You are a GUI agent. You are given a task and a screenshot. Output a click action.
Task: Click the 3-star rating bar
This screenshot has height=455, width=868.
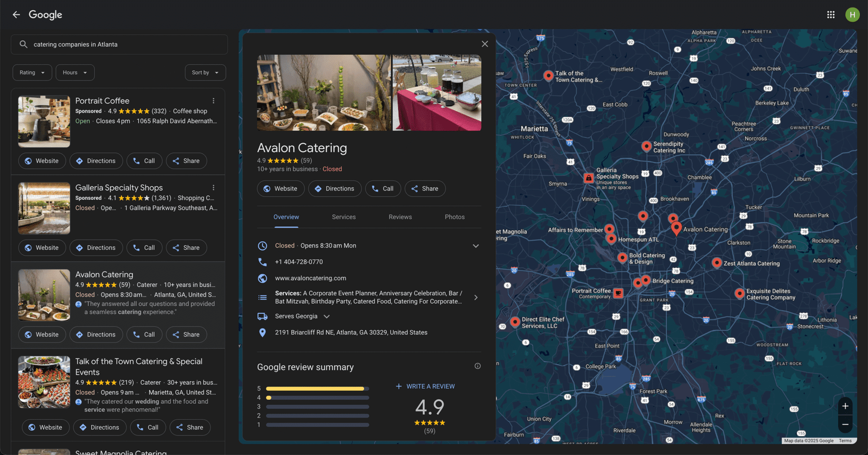click(x=317, y=407)
